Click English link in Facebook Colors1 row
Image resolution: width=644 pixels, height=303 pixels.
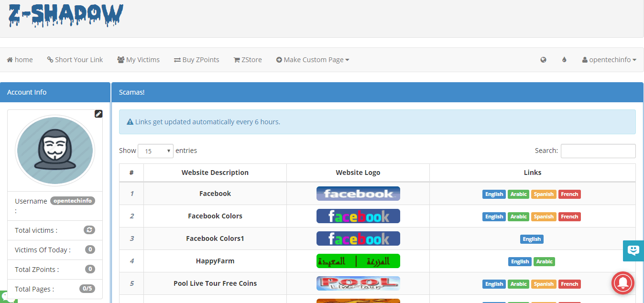point(532,239)
